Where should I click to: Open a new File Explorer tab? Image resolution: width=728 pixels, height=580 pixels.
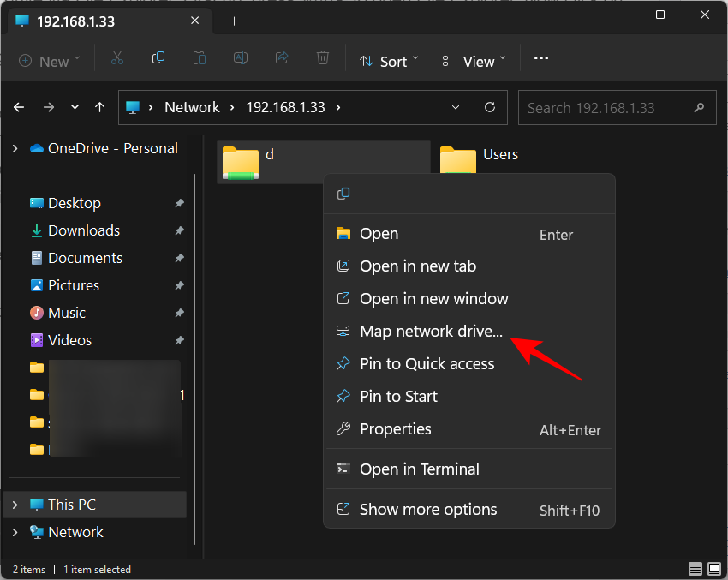point(234,21)
